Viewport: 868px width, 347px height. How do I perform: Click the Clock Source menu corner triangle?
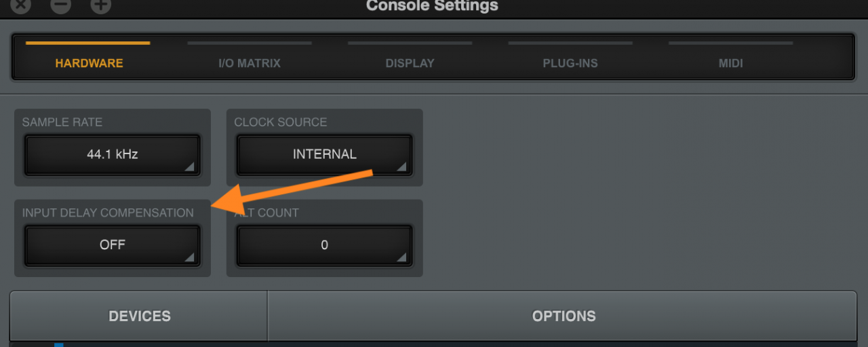(x=401, y=166)
